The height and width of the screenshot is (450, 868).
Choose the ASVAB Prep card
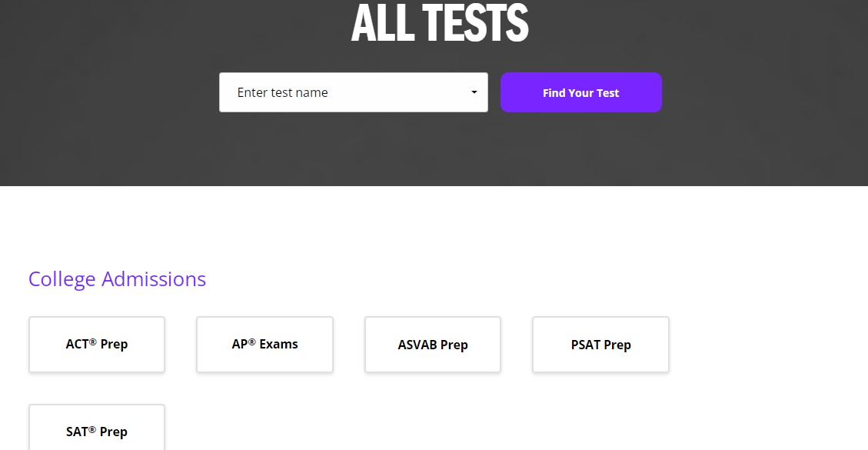433,345
